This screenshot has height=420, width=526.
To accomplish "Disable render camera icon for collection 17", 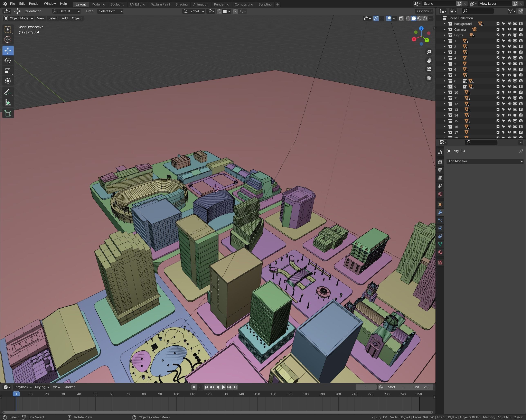I will click(x=521, y=132).
